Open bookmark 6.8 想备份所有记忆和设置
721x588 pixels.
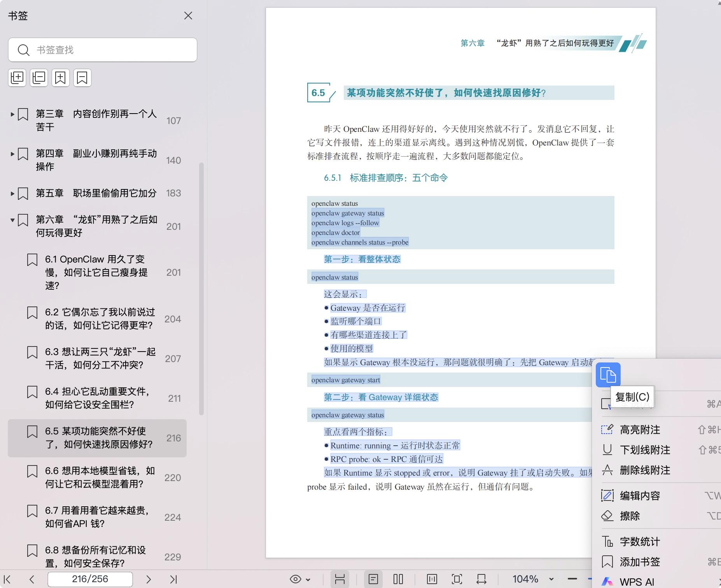tap(96, 556)
